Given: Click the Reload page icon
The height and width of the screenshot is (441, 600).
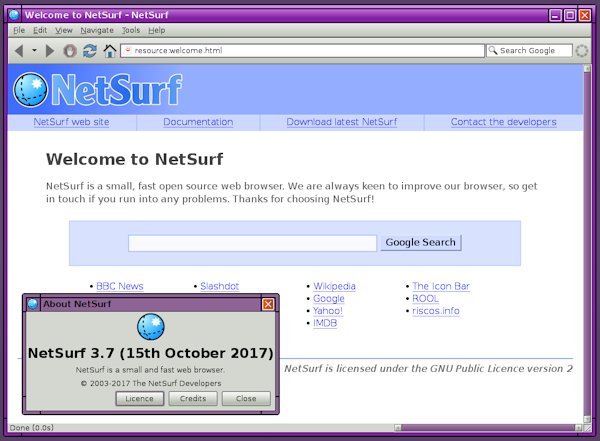Looking at the screenshot, I should click(90, 50).
